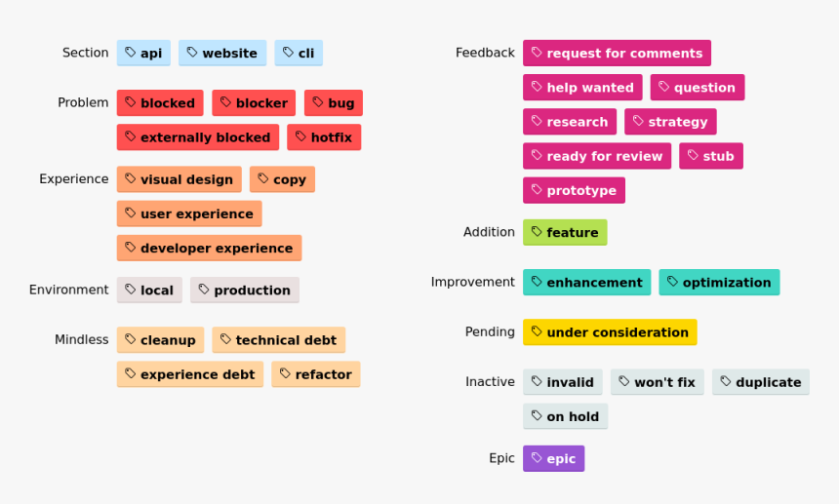839x504 pixels.
Task: Click the technical debt label
Action: (x=279, y=340)
